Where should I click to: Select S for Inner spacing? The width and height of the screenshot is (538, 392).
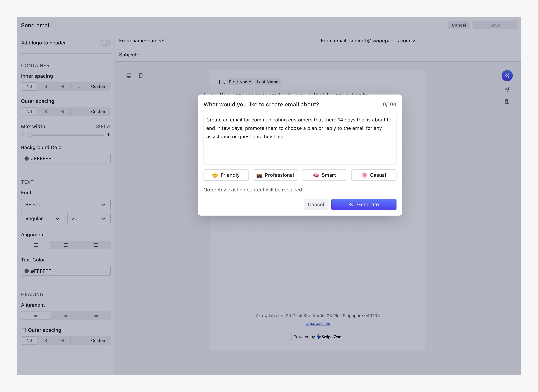click(46, 86)
